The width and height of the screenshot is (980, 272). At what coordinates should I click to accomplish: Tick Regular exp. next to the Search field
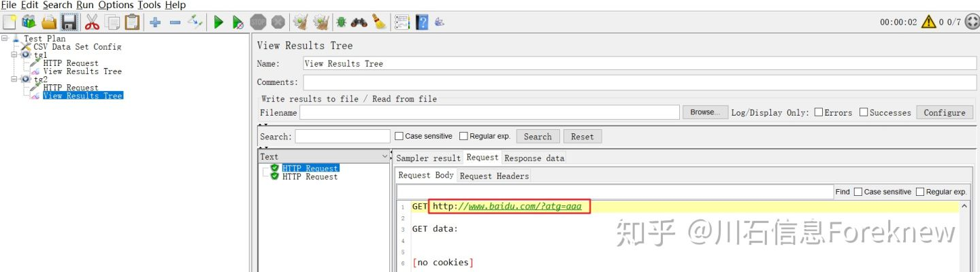point(463,136)
